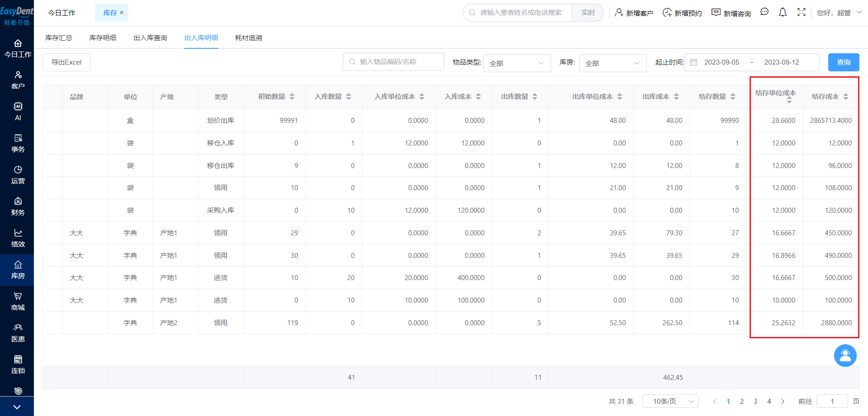Click the start date 2023-09-05
The height and width of the screenshot is (416, 868).
722,62
